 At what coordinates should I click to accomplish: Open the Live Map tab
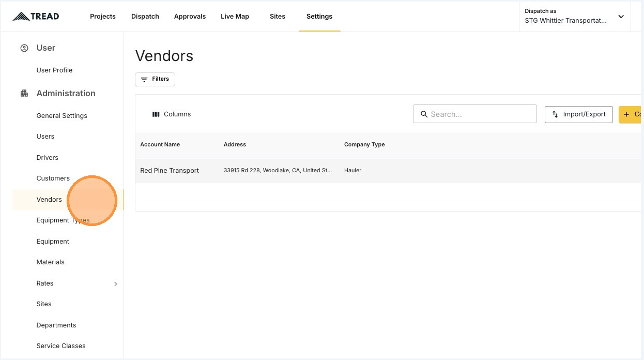(x=235, y=17)
